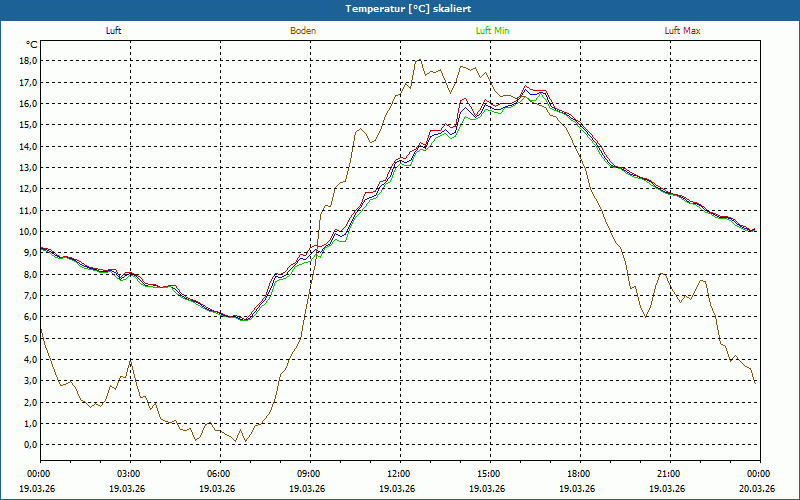Click the 03:00 time label

(131, 474)
